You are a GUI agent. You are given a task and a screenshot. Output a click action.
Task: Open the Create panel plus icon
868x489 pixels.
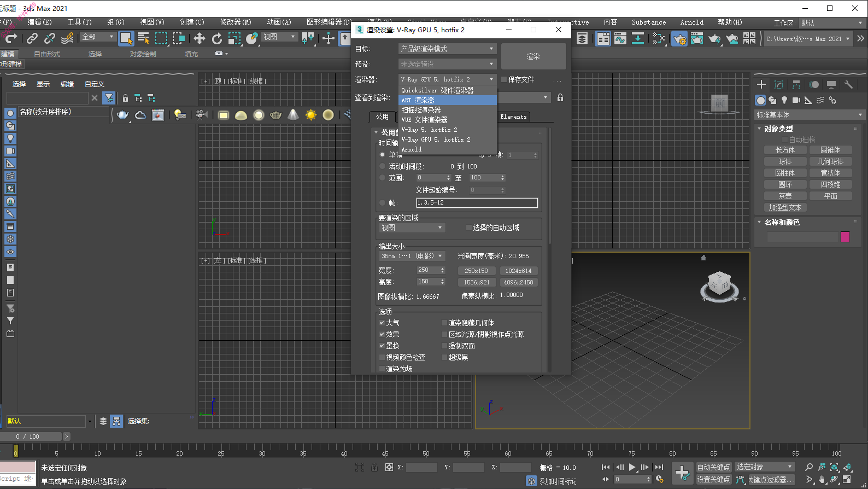pyautogui.click(x=761, y=84)
